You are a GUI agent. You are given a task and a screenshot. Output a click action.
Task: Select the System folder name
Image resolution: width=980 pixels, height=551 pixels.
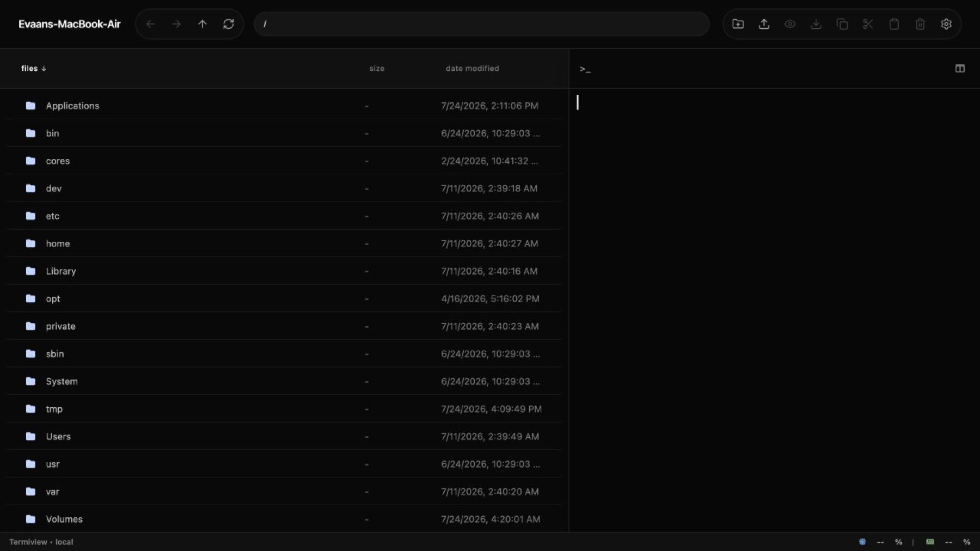pos(62,382)
